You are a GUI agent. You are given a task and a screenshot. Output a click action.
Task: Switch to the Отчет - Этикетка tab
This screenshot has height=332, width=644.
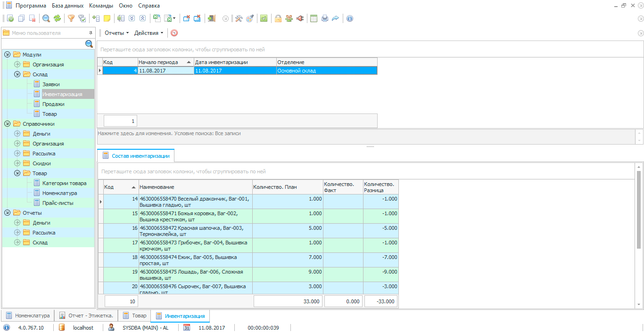click(x=86, y=316)
